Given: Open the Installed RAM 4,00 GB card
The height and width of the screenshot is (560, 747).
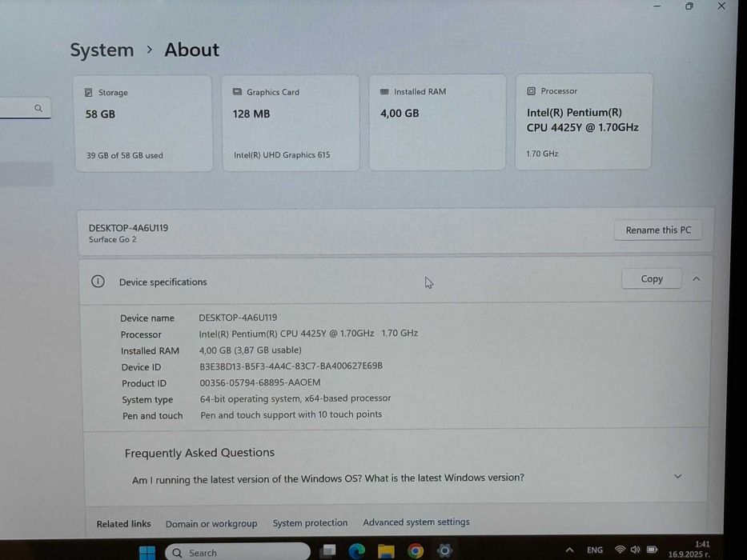Looking at the screenshot, I should point(437,122).
